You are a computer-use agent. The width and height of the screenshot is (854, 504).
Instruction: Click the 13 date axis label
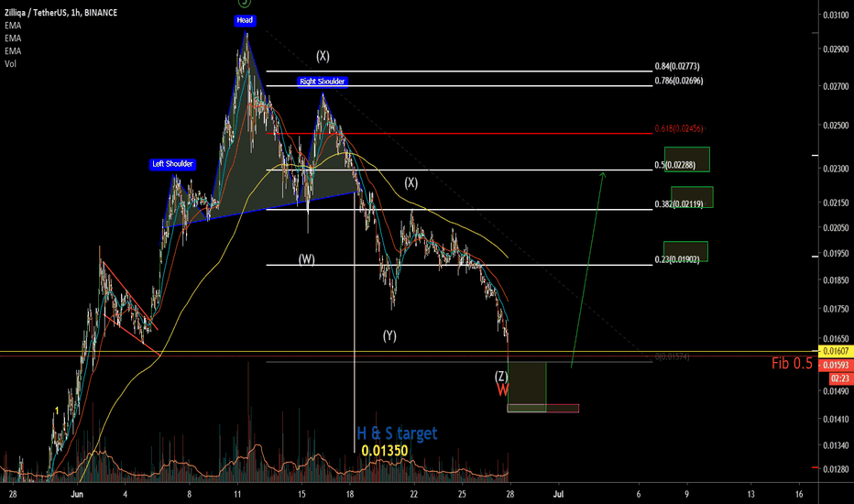click(x=751, y=494)
